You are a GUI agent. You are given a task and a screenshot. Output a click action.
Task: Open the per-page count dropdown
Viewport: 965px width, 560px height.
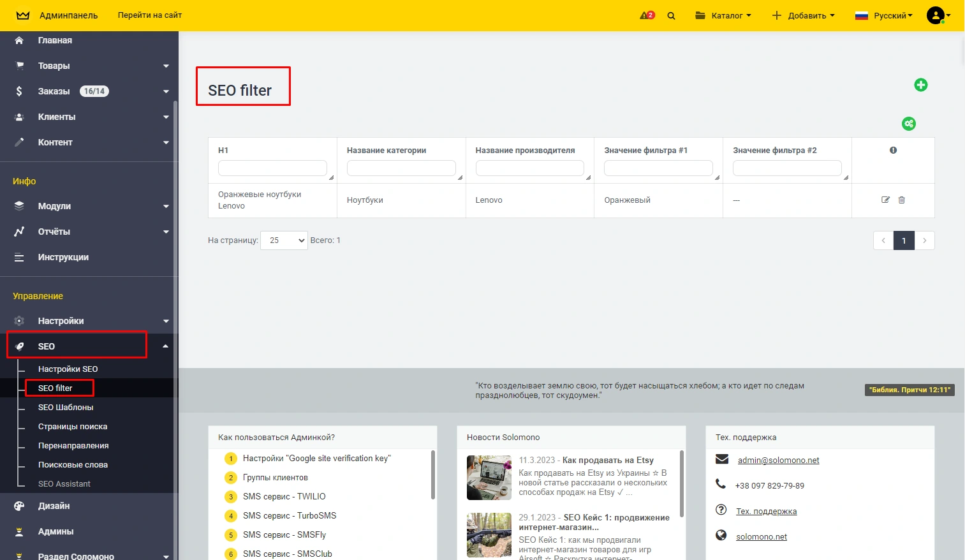click(284, 240)
